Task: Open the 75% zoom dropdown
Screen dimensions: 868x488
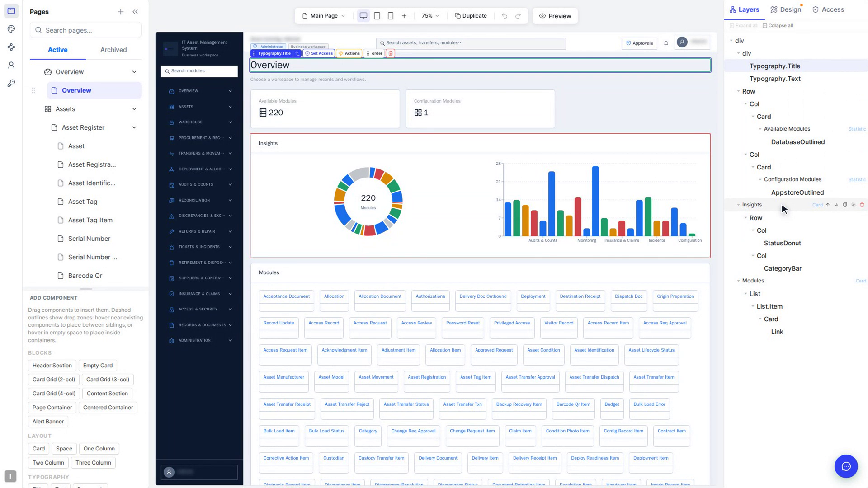Action: click(x=430, y=16)
